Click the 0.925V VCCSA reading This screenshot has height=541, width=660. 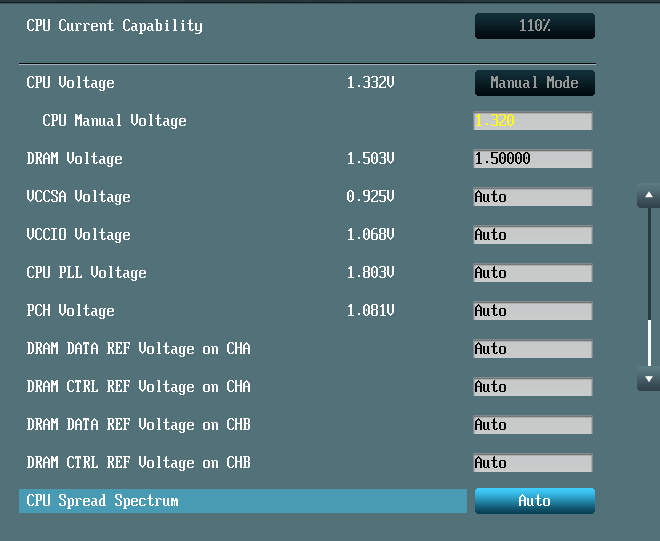pos(370,197)
